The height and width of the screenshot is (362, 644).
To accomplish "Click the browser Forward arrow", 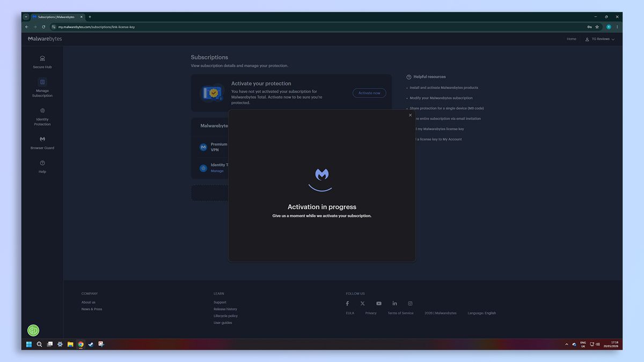I will [35, 27].
